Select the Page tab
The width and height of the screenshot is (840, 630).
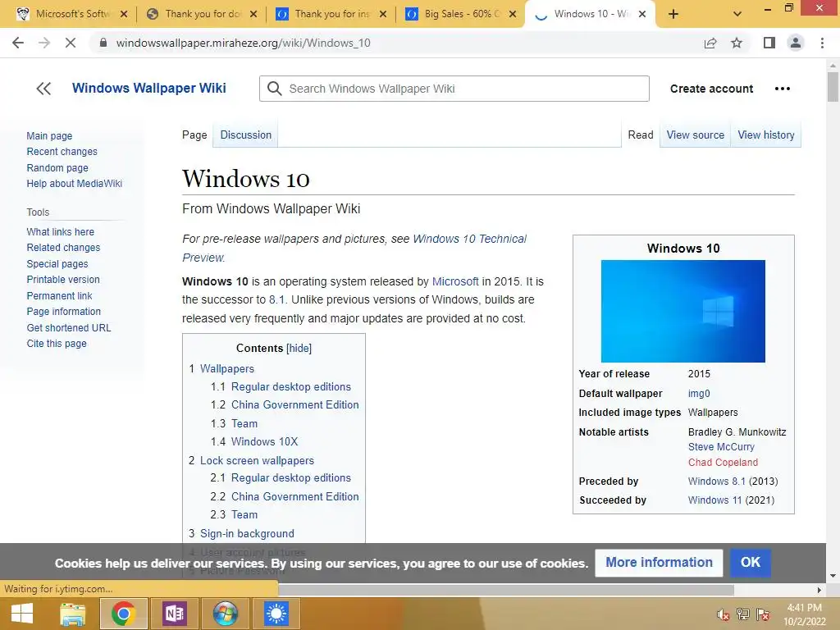[194, 135]
